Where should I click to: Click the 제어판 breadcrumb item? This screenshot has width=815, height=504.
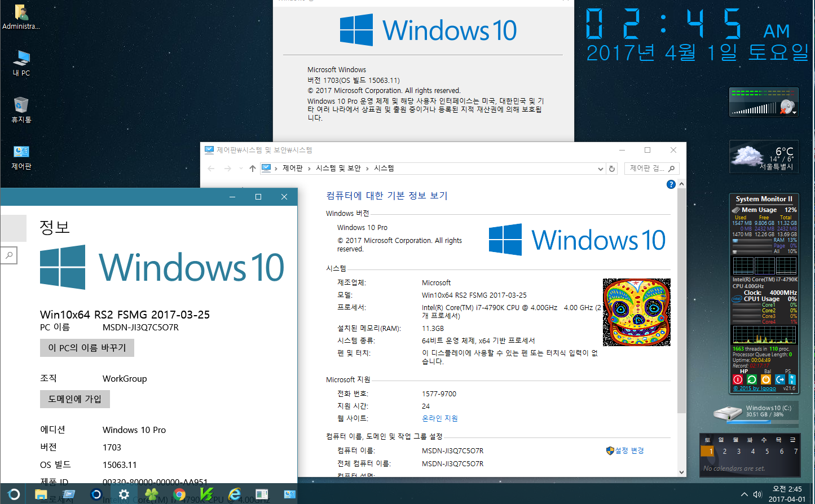point(293,169)
